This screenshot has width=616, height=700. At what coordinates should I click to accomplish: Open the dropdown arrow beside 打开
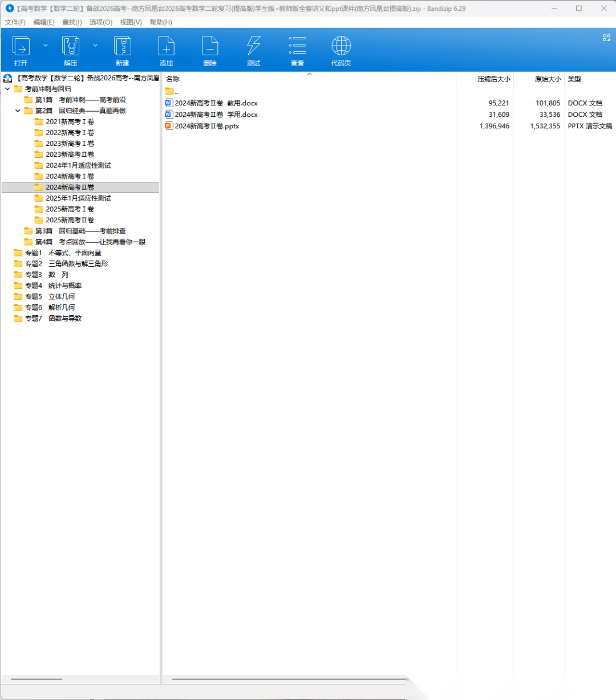pyautogui.click(x=46, y=46)
